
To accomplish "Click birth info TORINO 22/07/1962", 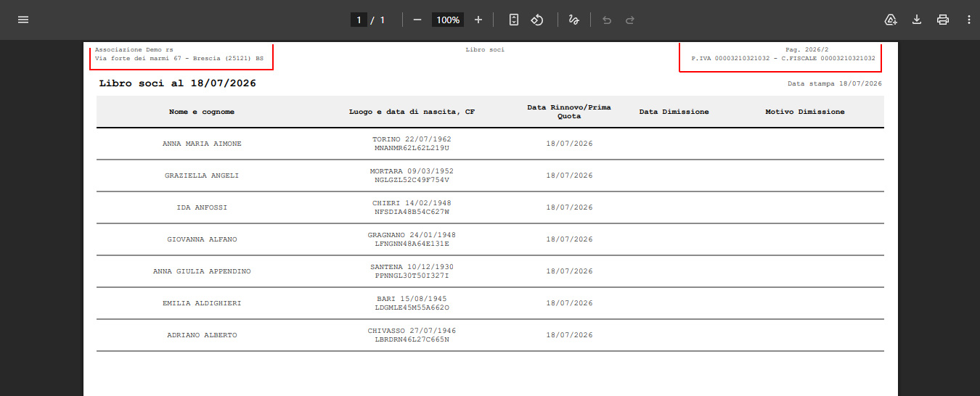I will 412,139.
